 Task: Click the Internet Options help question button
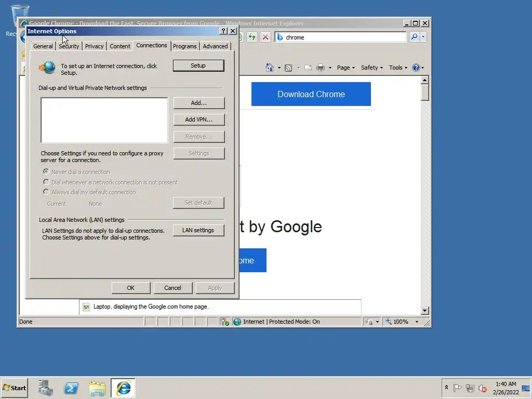(223, 31)
